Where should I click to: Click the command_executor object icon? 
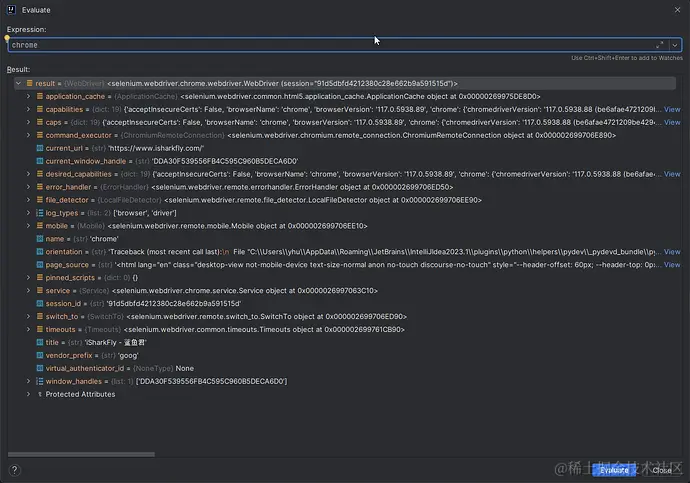point(40,135)
